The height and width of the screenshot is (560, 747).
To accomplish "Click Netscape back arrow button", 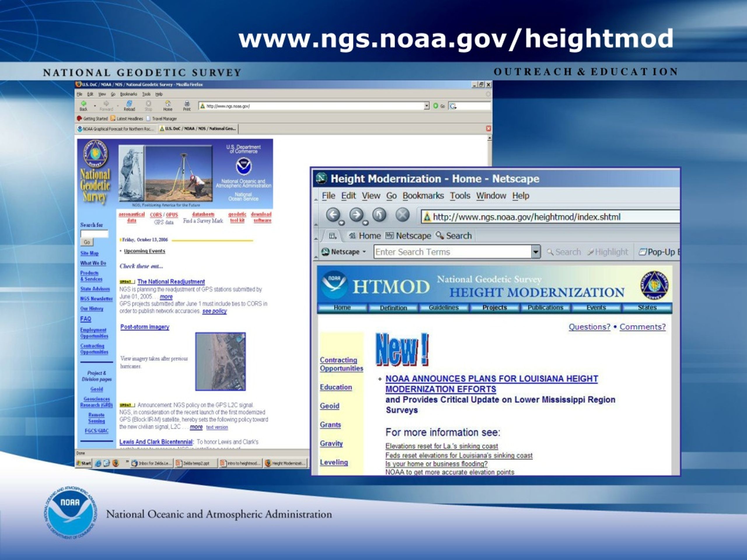I will [x=333, y=215].
